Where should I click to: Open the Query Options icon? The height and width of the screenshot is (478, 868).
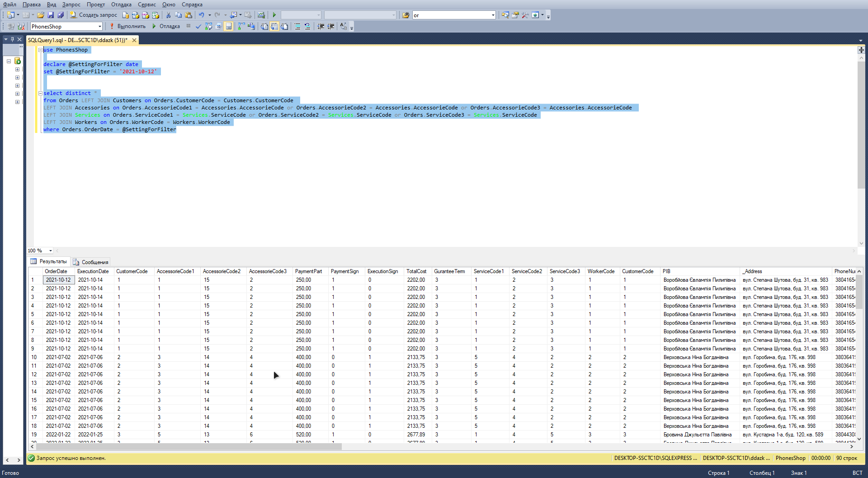point(219,26)
